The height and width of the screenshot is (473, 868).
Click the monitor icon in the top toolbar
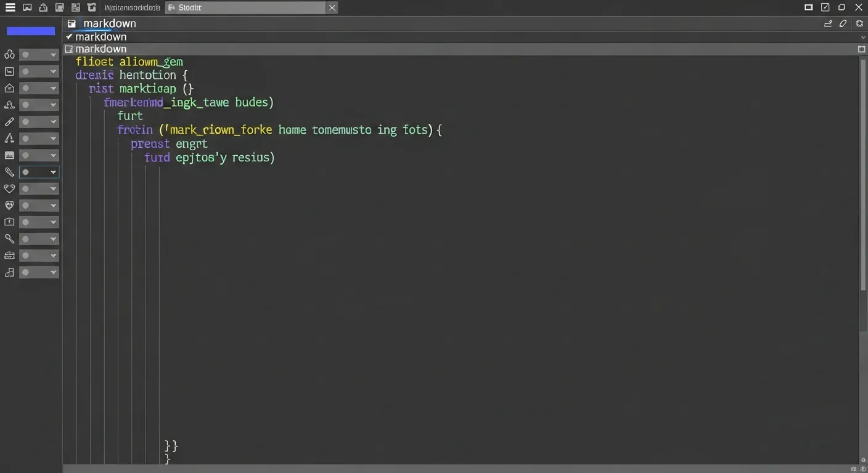27,7
